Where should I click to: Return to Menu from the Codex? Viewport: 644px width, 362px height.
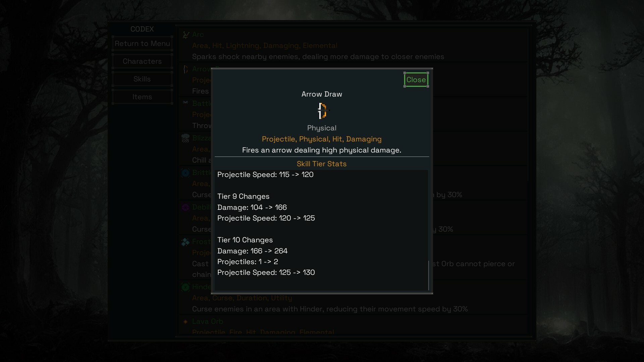[142, 44]
